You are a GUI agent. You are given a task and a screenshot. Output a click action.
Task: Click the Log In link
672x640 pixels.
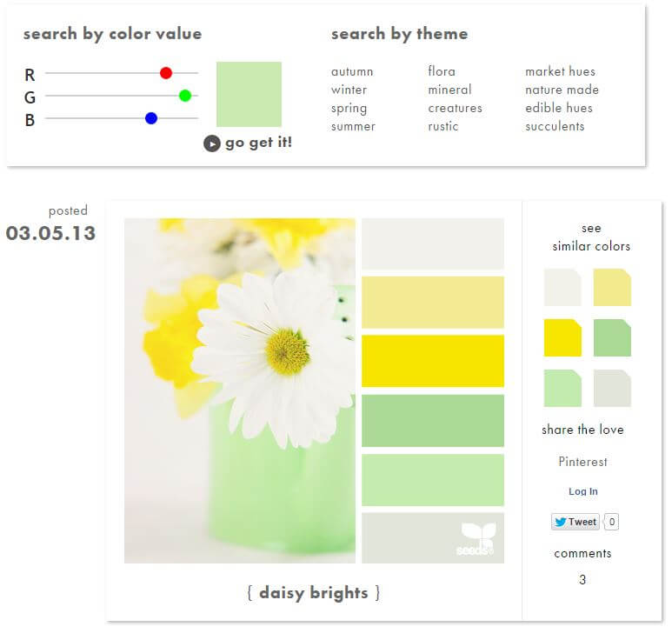582,491
